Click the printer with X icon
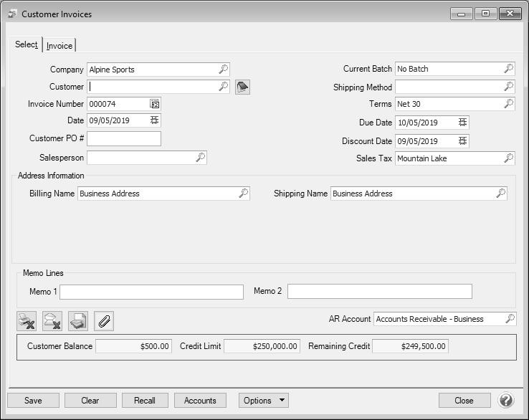The image size is (529, 420). (x=27, y=321)
